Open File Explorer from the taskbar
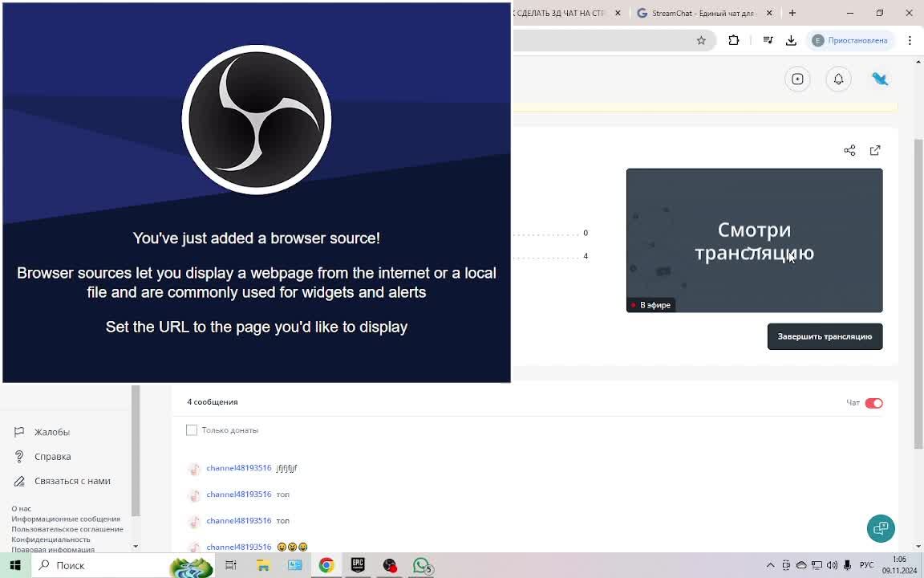The height and width of the screenshot is (578, 924). [x=263, y=566]
